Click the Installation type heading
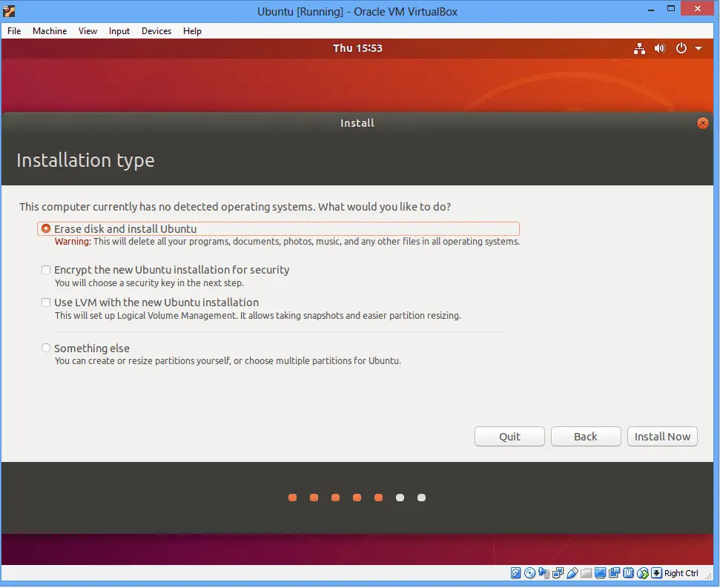Viewport: 720px width, 588px height. tap(85, 160)
